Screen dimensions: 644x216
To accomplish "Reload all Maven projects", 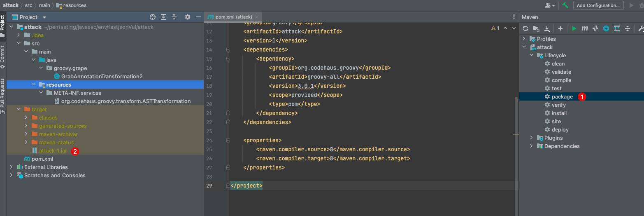I will point(525,28).
